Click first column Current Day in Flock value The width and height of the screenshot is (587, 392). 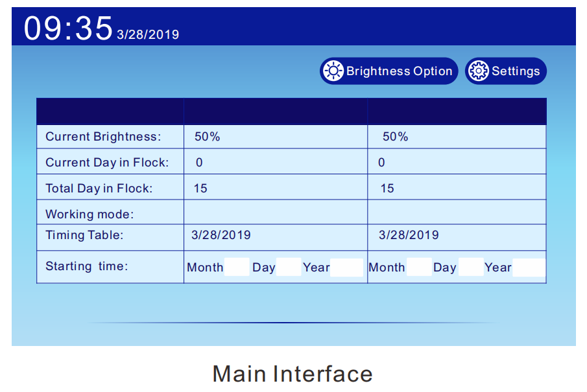199,163
